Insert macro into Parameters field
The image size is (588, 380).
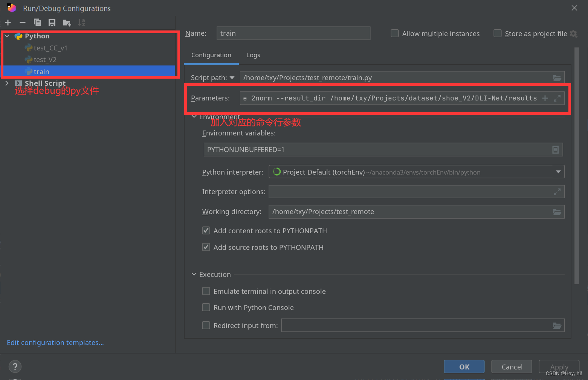545,98
